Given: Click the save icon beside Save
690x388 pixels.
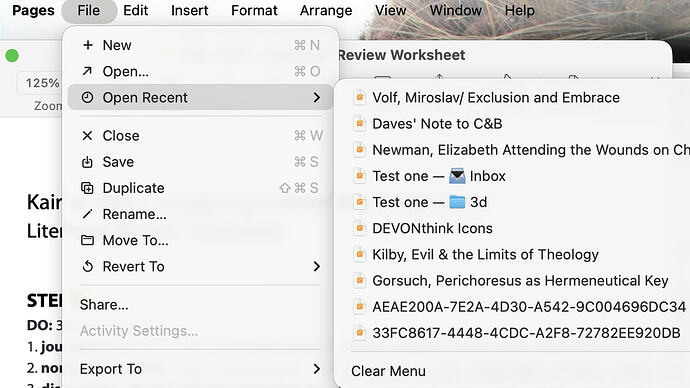Looking at the screenshot, I should 87,162.
